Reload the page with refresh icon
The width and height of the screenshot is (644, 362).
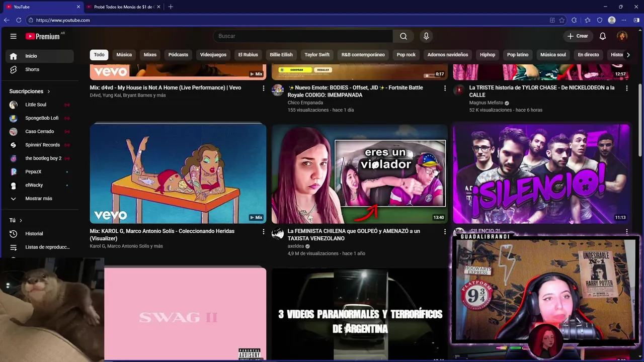pyautogui.click(x=19, y=20)
